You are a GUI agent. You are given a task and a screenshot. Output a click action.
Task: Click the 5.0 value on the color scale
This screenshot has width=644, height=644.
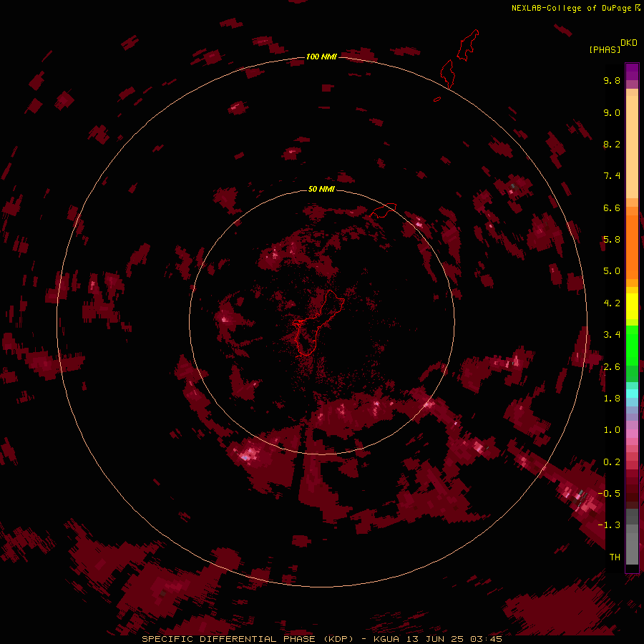612,271
